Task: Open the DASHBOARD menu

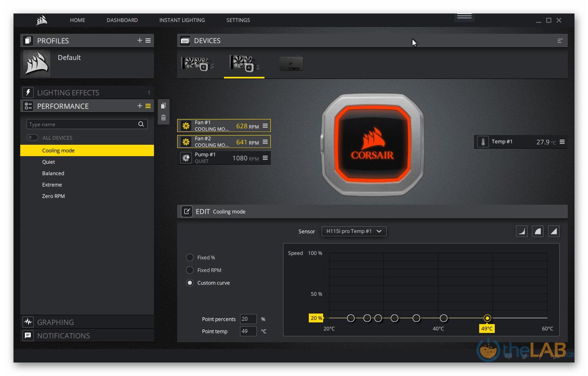Action: pos(122,20)
